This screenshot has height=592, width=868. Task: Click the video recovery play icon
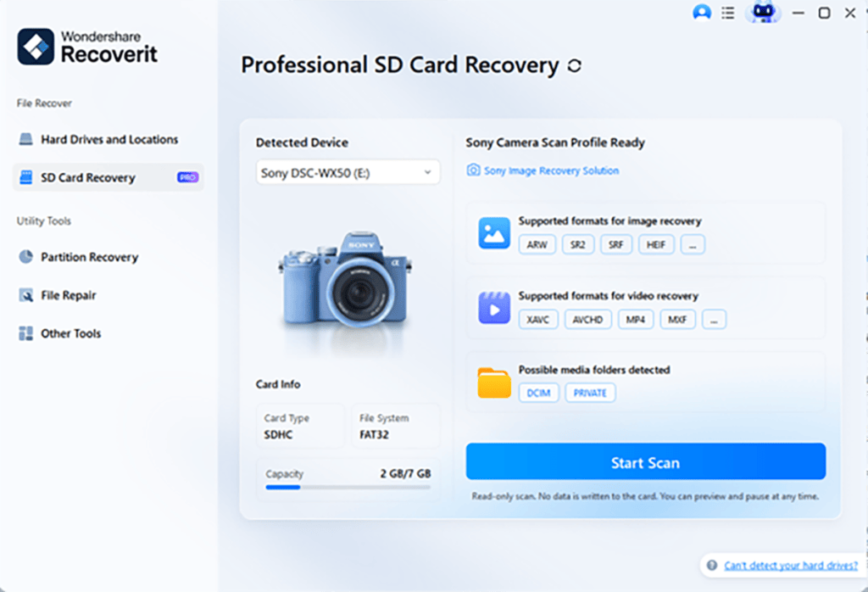coord(494,308)
